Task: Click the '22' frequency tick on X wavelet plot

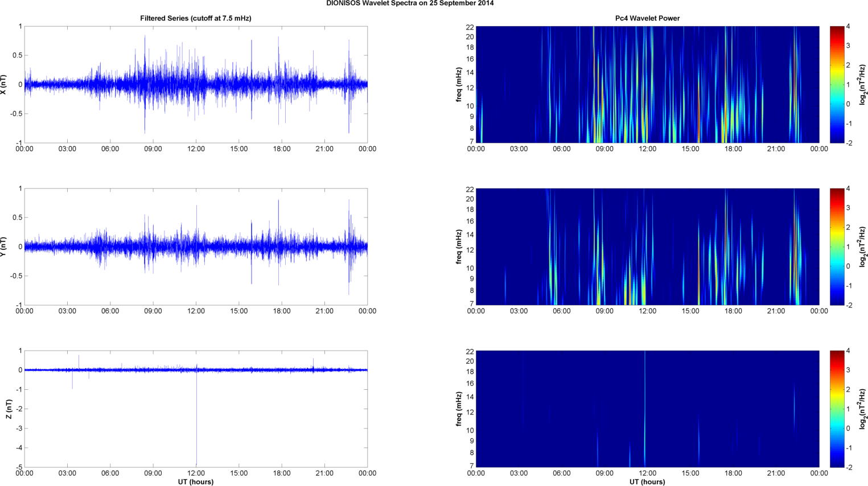Action: point(470,27)
